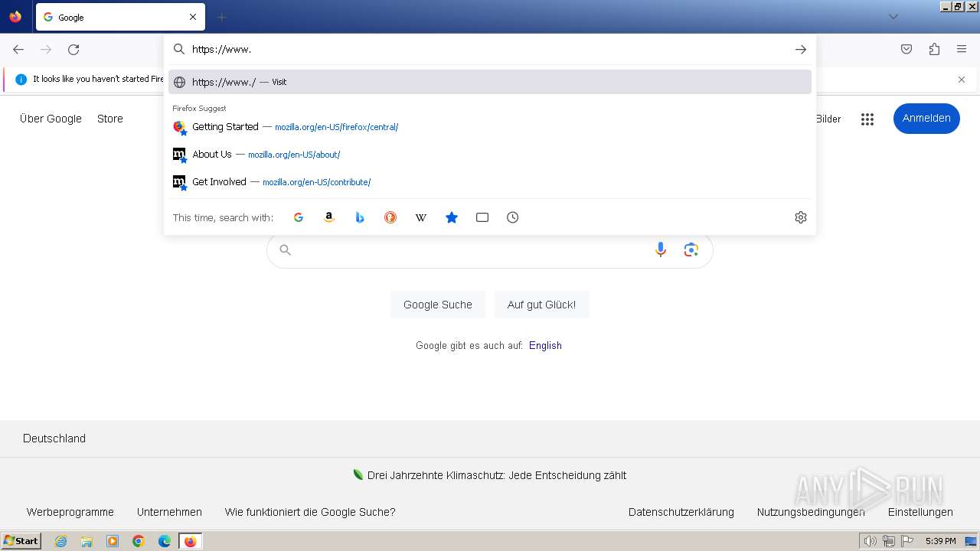
Task: Open Action Center flag icon
Action: [906, 541]
